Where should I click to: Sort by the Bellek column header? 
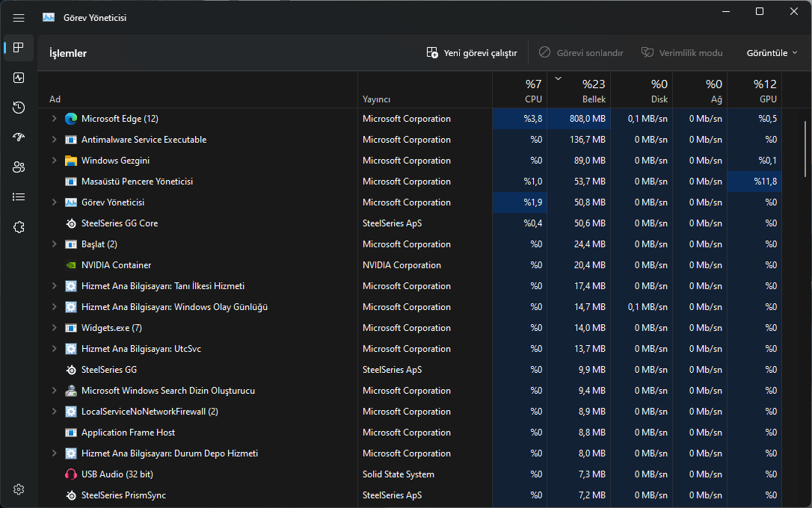click(578, 90)
